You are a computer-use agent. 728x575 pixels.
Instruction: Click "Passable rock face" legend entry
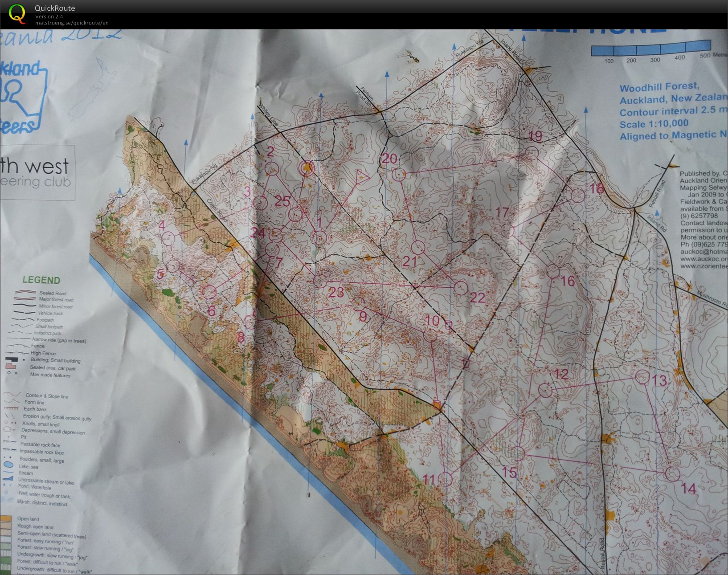point(40,445)
